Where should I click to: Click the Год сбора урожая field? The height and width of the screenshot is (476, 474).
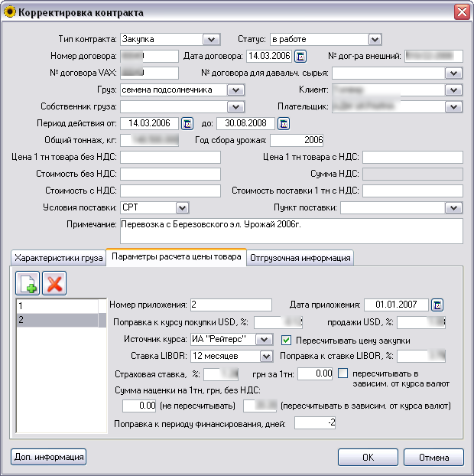pyautogui.click(x=297, y=140)
